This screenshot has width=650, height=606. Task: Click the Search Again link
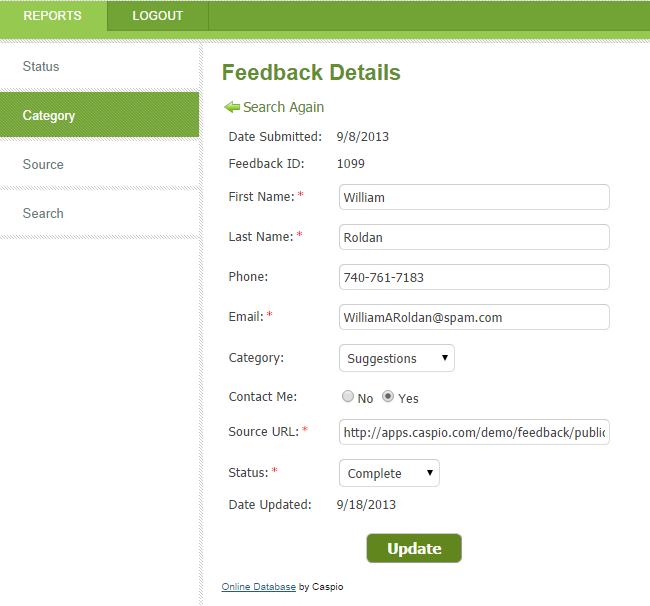pyautogui.click(x=283, y=107)
